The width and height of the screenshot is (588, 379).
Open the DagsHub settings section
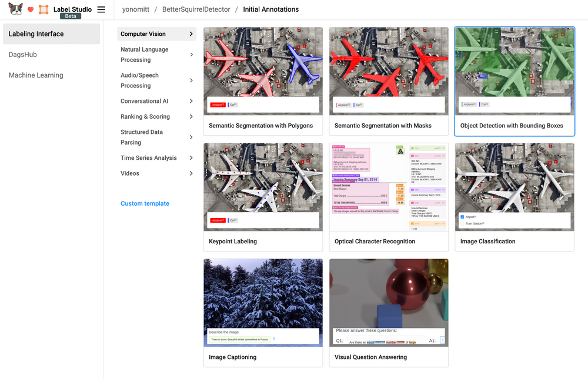[x=22, y=54]
